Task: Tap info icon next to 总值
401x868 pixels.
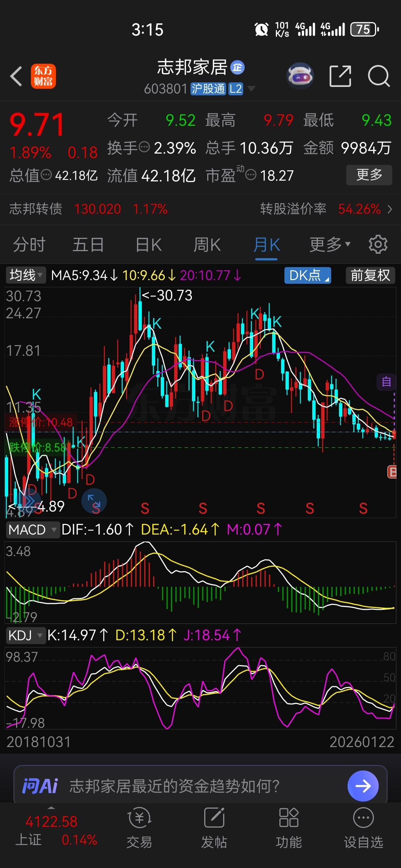Action: pos(46,175)
